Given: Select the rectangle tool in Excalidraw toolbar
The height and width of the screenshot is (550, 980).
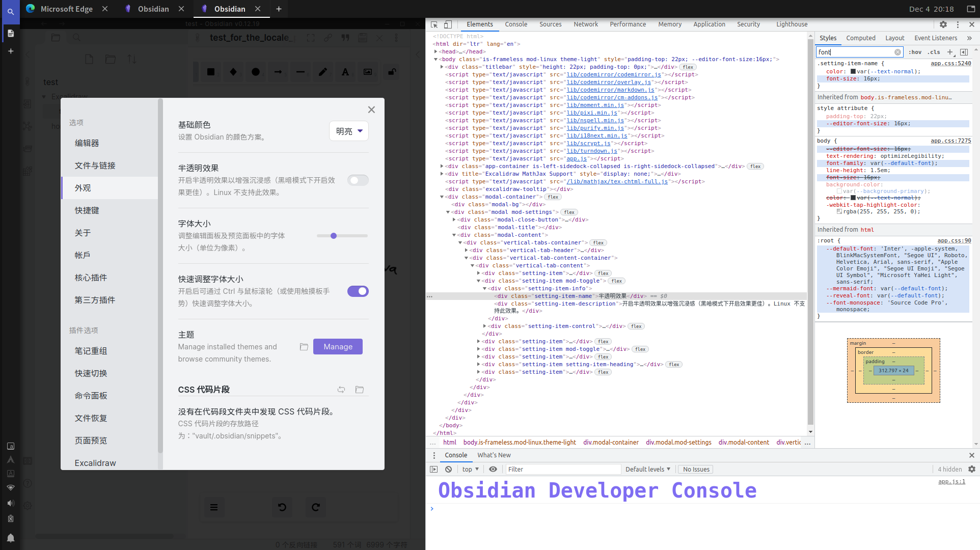Looking at the screenshot, I should point(211,71).
